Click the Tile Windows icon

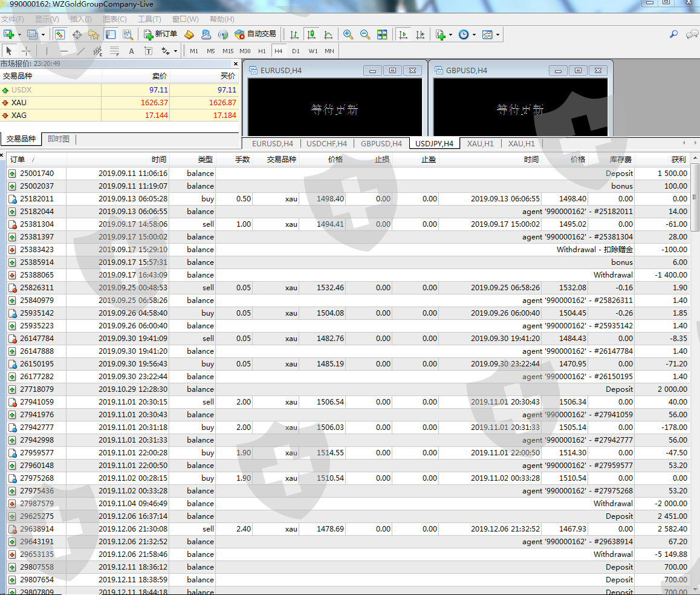point(382,34)
